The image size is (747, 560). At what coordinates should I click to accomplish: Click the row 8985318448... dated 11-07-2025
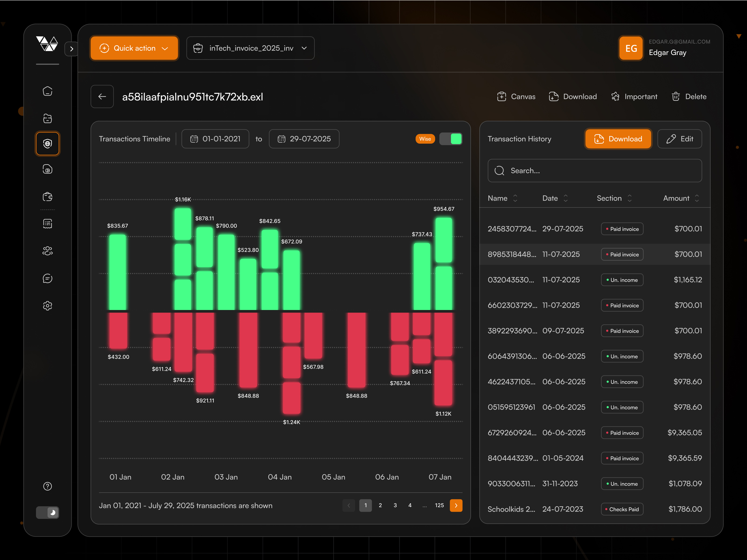click(595, 254)
